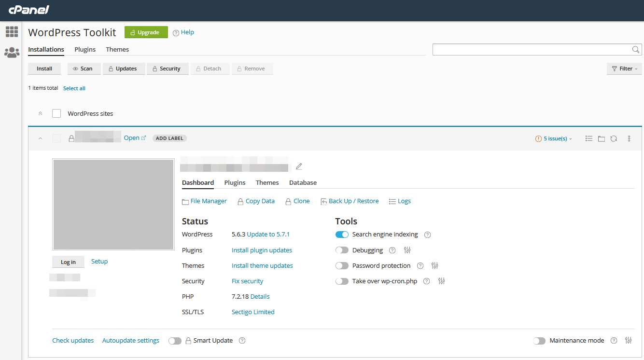Turn on Password protection toggle

tap(342, 266)
